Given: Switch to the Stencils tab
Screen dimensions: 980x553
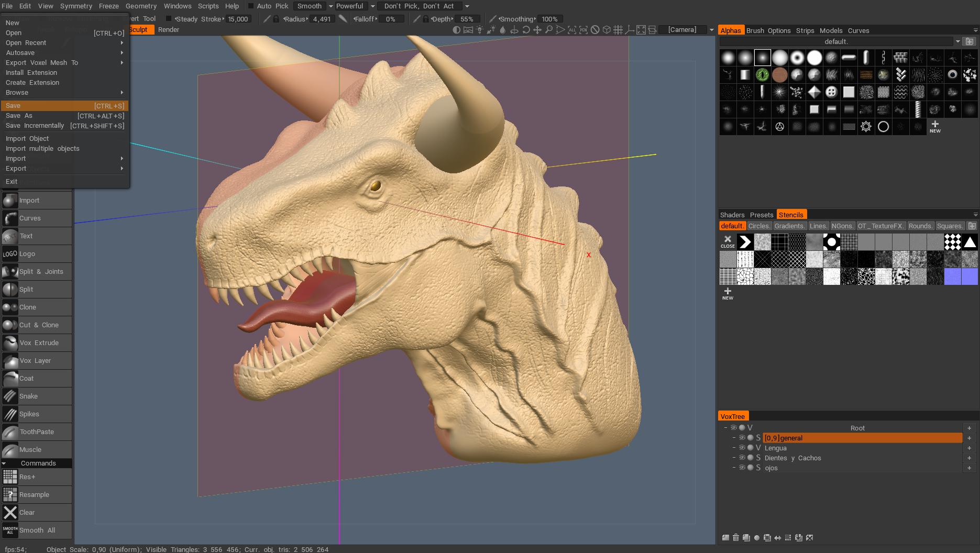Looking at the screenshot, I should point(791,215).
